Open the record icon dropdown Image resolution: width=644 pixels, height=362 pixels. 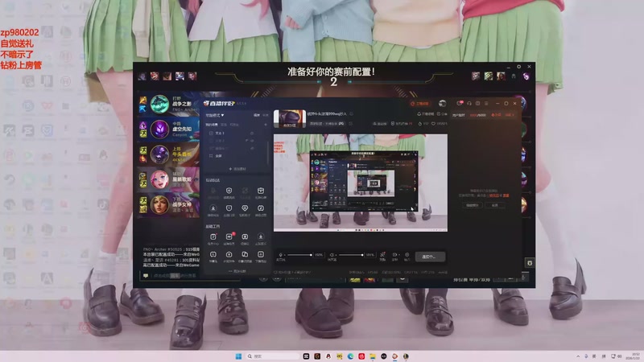(394, 255)
